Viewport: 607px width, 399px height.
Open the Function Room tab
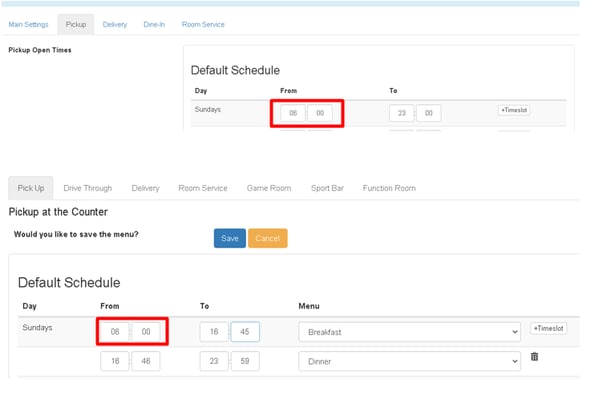click(389, 188)
